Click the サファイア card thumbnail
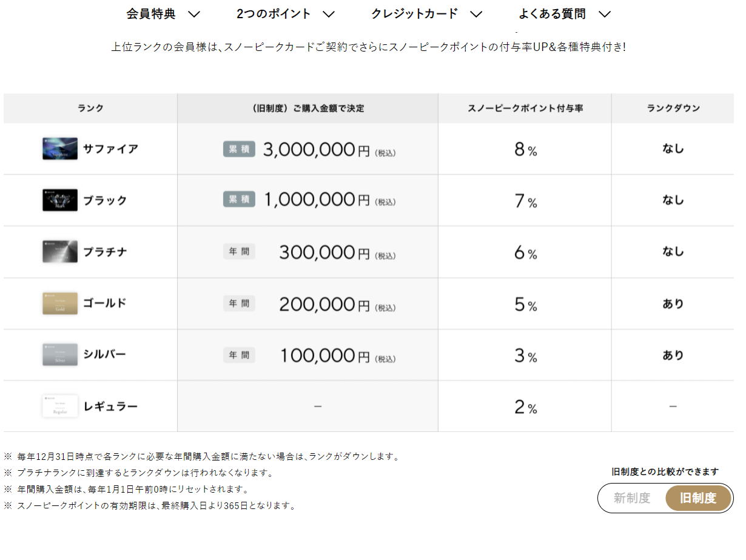This screenshot has width=746, height=560. (60, 149)
